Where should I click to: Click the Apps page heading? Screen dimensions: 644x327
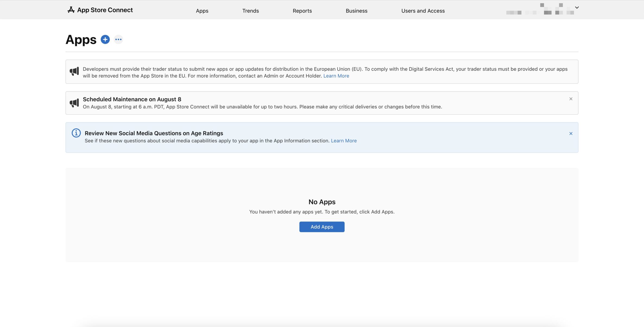pos(81,40)
